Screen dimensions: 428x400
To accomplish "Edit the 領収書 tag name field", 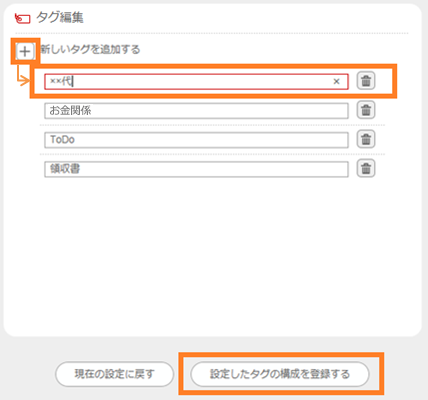I will pyautogui.click(x=196, y=169).
